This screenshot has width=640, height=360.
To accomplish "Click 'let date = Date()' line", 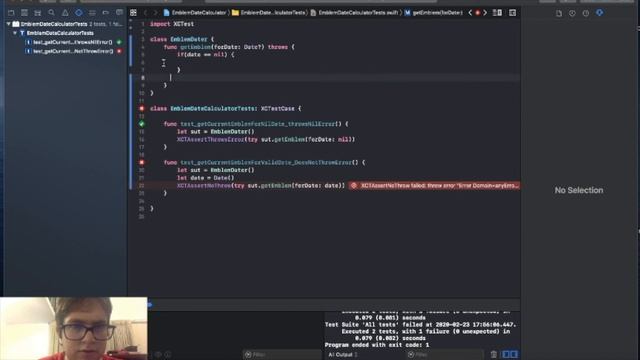I will [x=205, y=178].
